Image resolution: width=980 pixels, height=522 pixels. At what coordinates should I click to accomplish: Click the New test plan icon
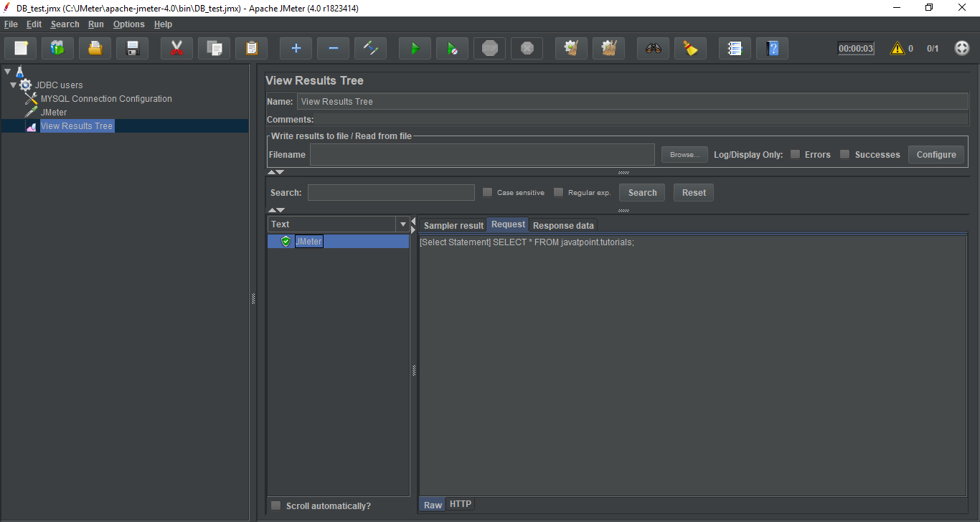coord(21,49)
